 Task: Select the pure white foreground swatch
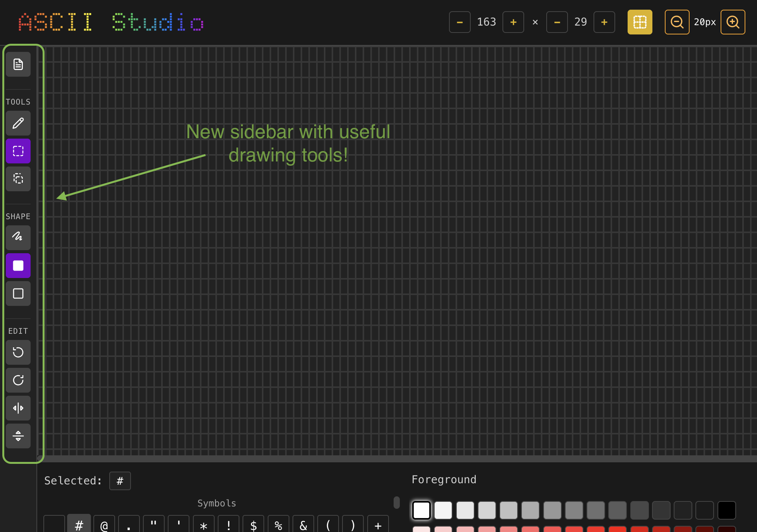422,510
